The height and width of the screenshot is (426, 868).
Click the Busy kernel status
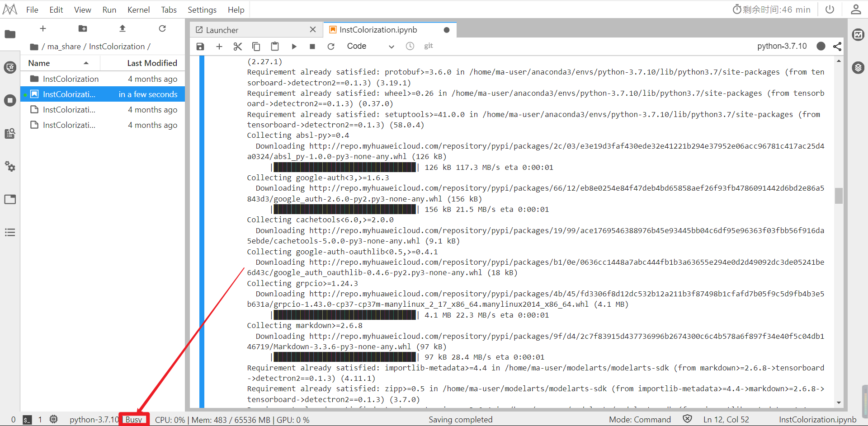coord(134,420)
